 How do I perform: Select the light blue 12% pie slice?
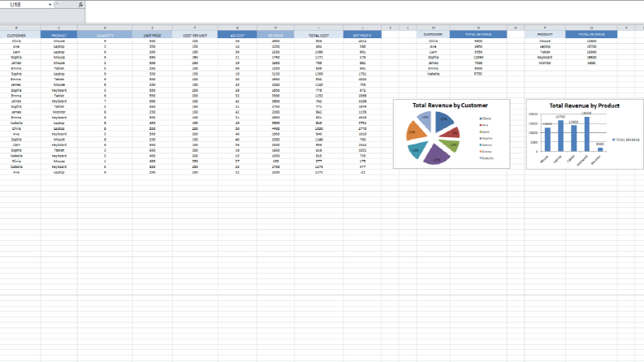[425, 120]
